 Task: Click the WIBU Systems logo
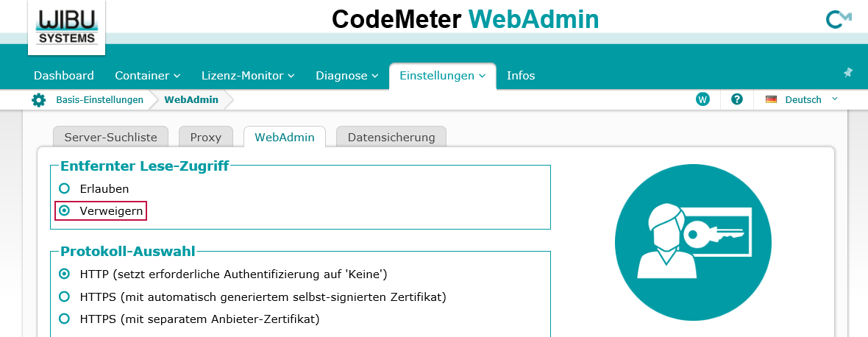click(66, 26)
